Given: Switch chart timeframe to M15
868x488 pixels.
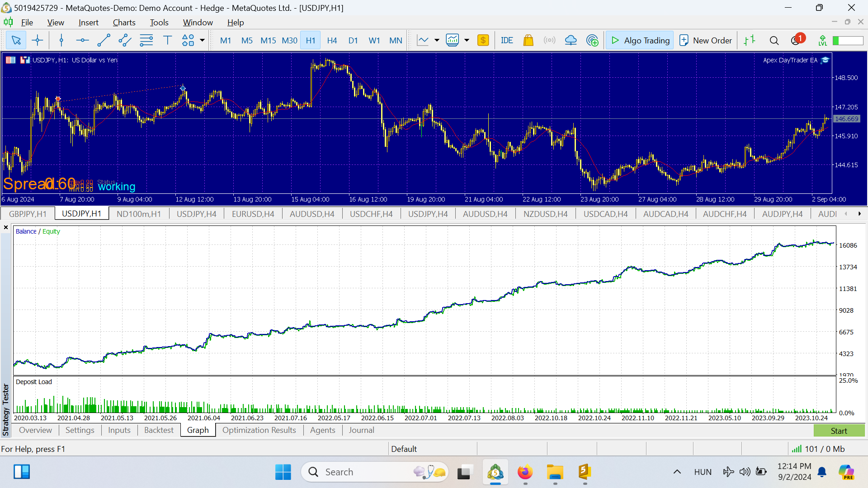Looking at the screenshot, I should point(268,41).
